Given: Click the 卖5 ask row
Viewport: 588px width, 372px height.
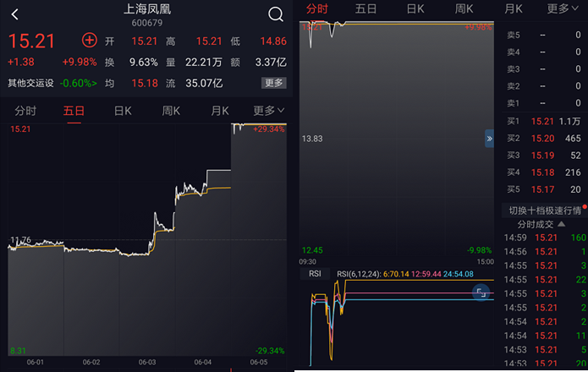Looking at the screenshot, I should (x=544, y=35).
